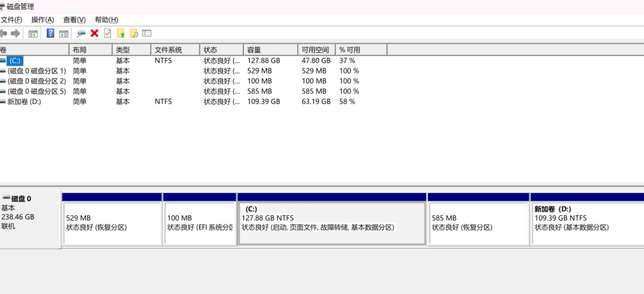The height and width of the screenshot is (294, 644).
Task: Sort by the 可用空间 column header
Action: (x=317, y=50)
